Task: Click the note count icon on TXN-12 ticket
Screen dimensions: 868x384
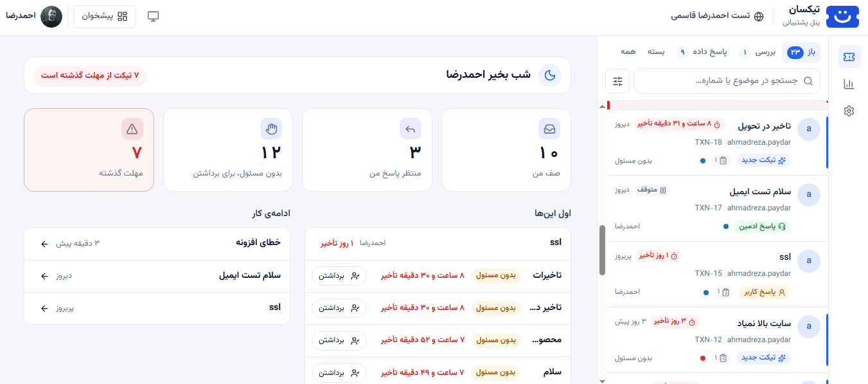Action: [x=720, y=358]
